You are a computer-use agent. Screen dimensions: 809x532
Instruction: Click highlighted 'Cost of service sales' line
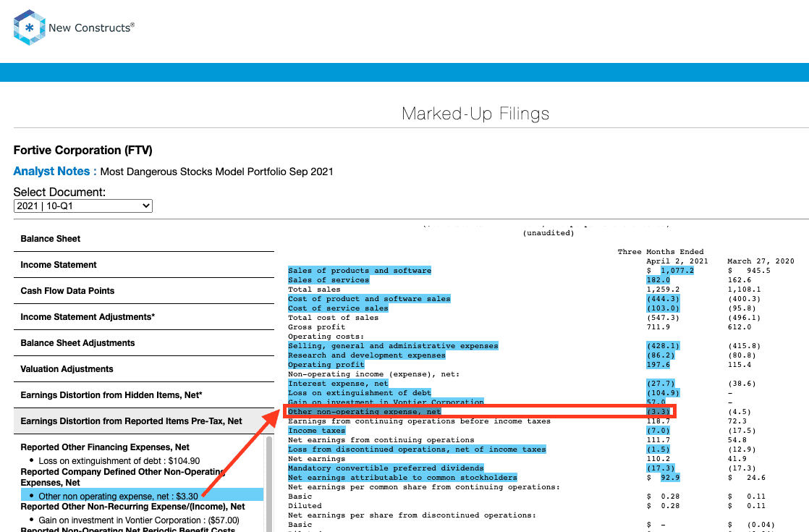click(x=338, y=308)
